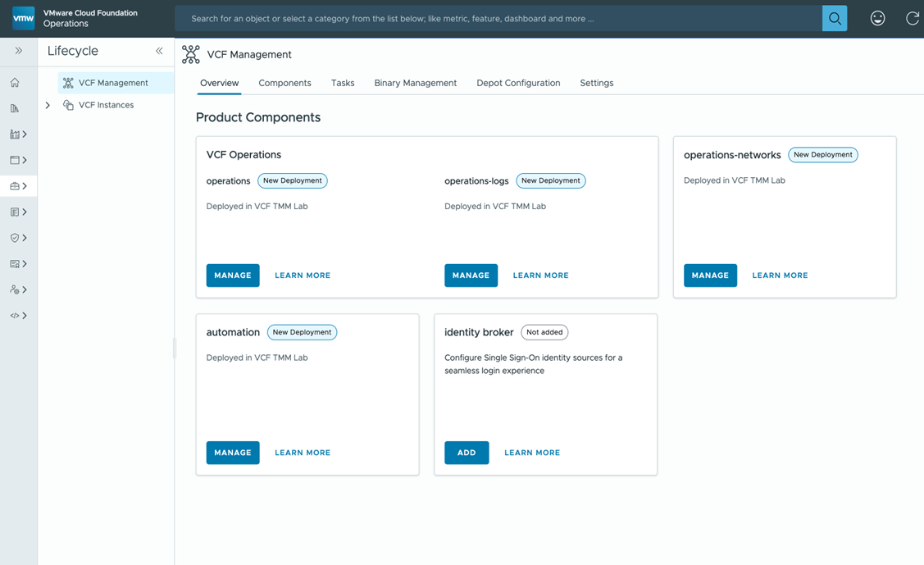924x565 pixels.
Task: Click LEARN MORE for automation card
Action: pos(303,453)
